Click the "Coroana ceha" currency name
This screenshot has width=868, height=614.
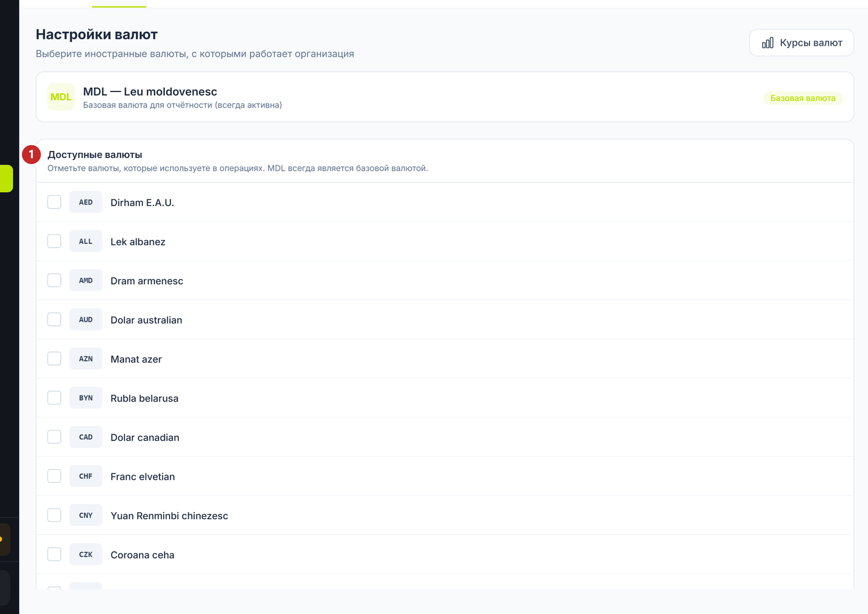click(142, 555)
